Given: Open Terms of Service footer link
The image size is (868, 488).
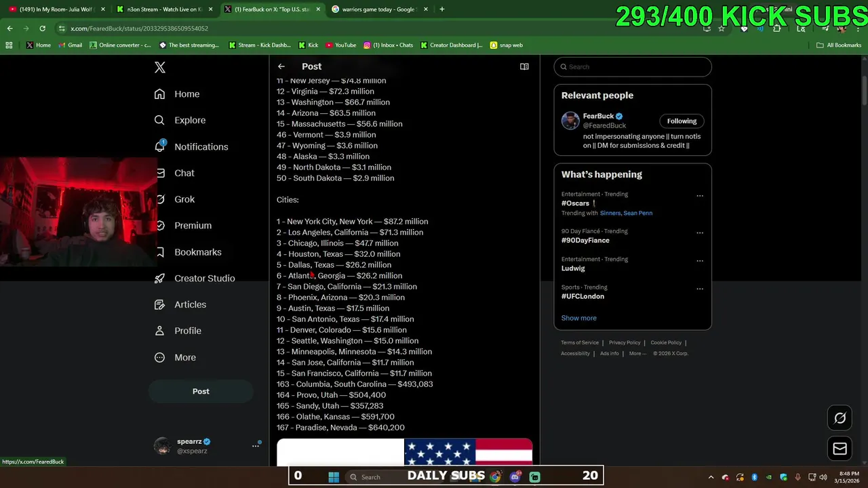Looking at the screenshot, I should tap(580, 343).
